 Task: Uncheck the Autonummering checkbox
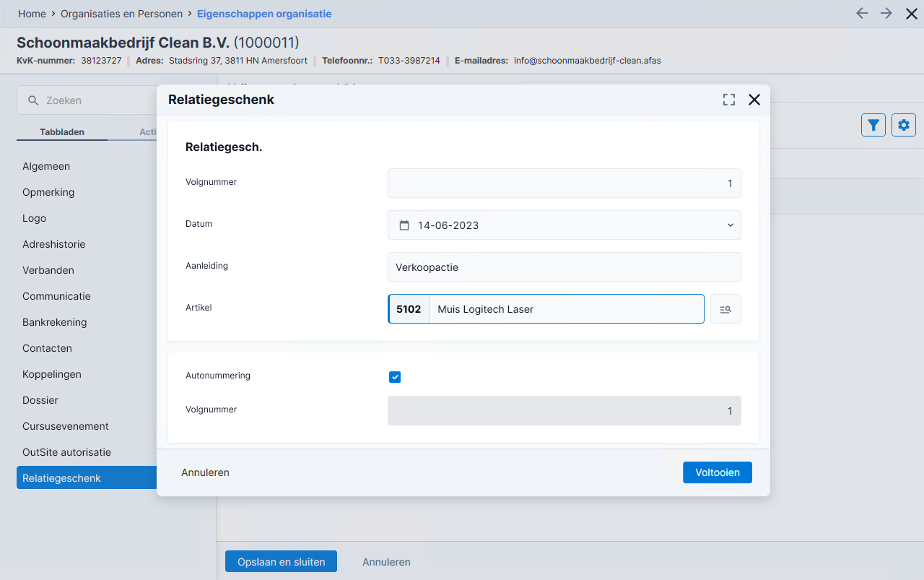tap(395, 377)
